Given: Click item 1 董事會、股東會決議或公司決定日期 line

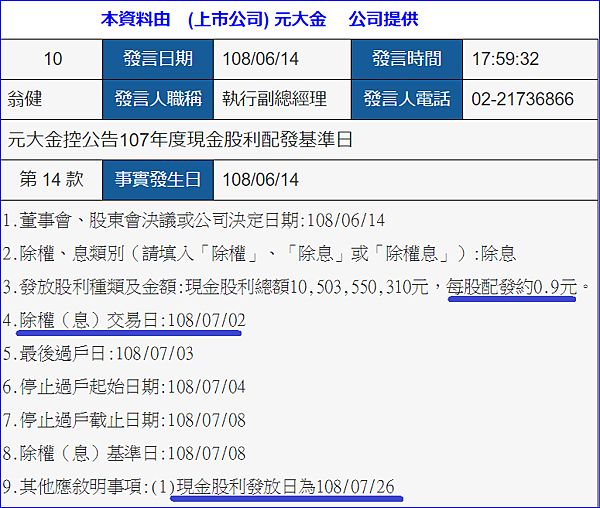Looking at the screenshot, I should coord(194,221).
